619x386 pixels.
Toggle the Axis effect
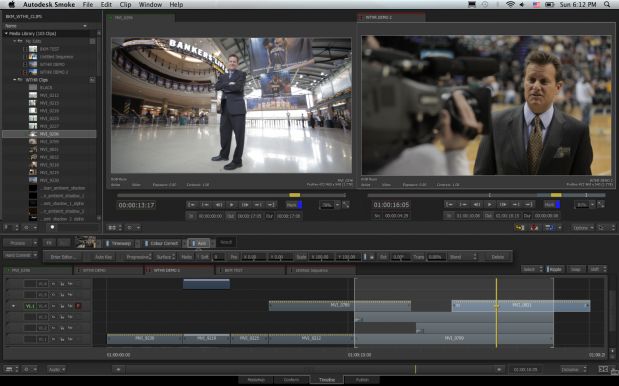(199, 243)
